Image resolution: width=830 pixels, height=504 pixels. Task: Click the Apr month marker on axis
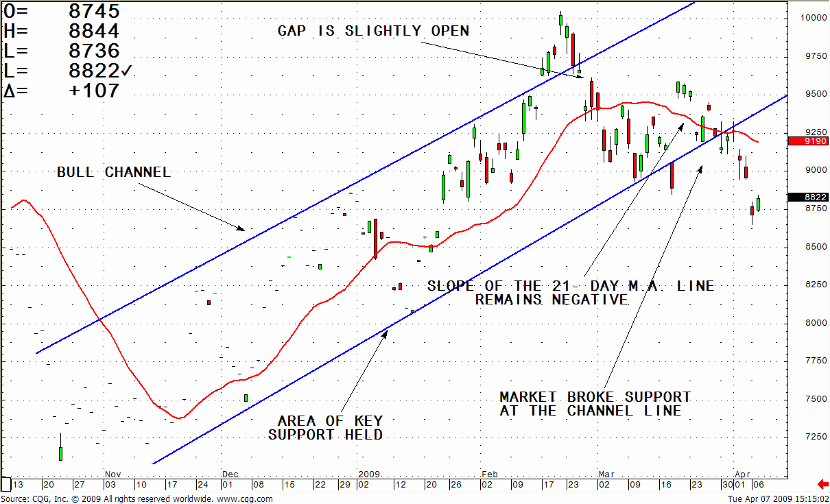pyautogui.click(x=742, y=474)
